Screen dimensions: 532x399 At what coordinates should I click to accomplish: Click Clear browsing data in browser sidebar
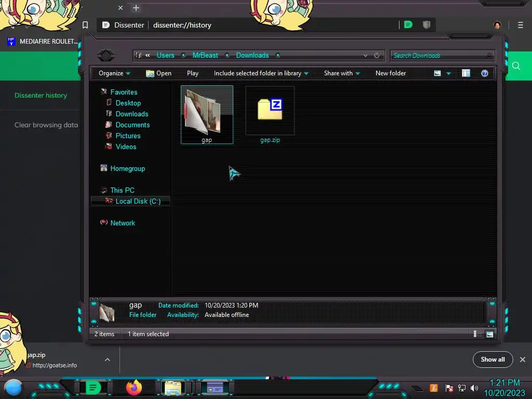click(x=46, y=125)
